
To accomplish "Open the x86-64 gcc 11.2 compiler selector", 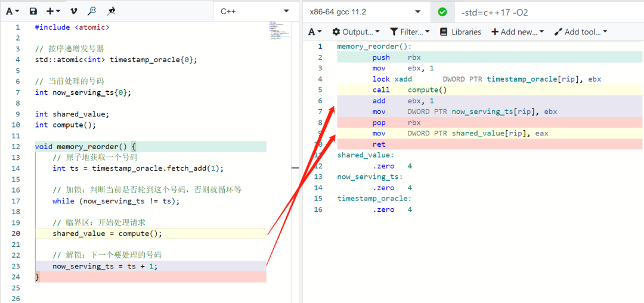I will [366, 13].
